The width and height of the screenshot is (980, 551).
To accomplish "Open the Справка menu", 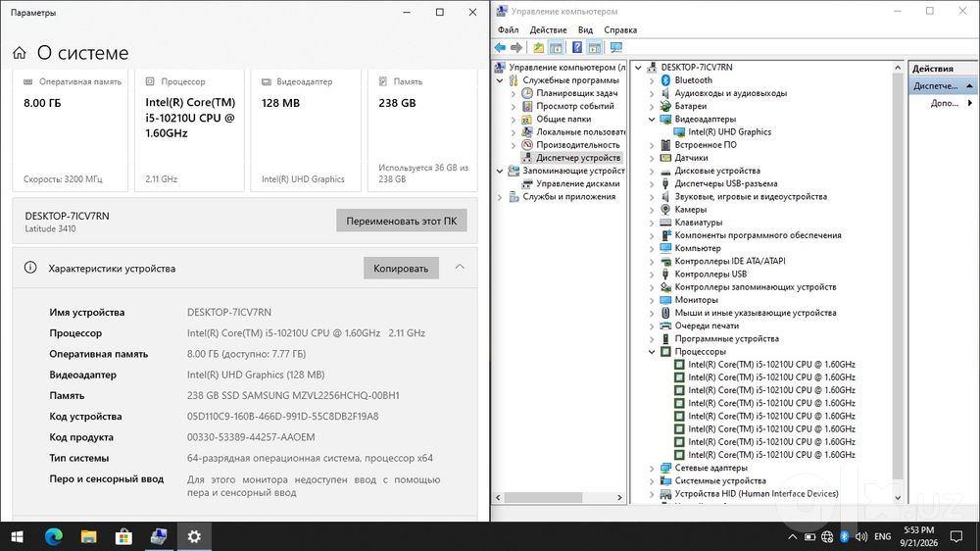I will point(620,30).
